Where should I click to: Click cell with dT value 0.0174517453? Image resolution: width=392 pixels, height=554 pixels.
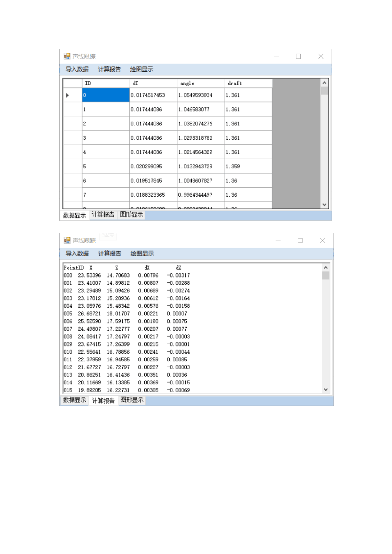click(x=153, y=95)
